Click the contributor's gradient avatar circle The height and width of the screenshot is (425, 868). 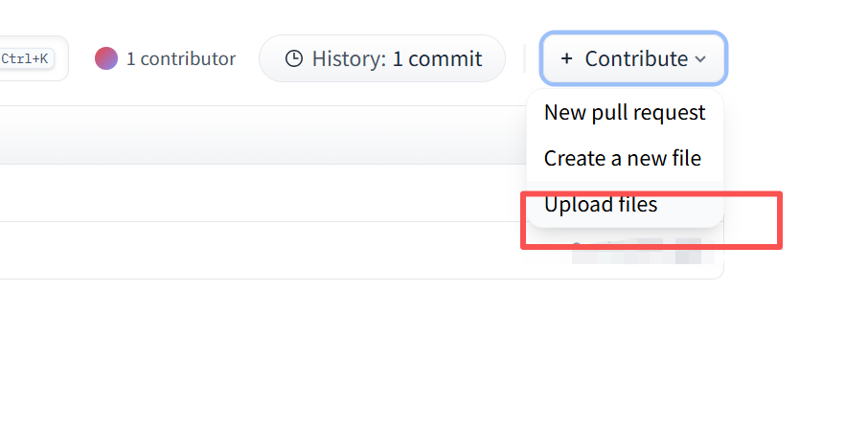point(105,58)
